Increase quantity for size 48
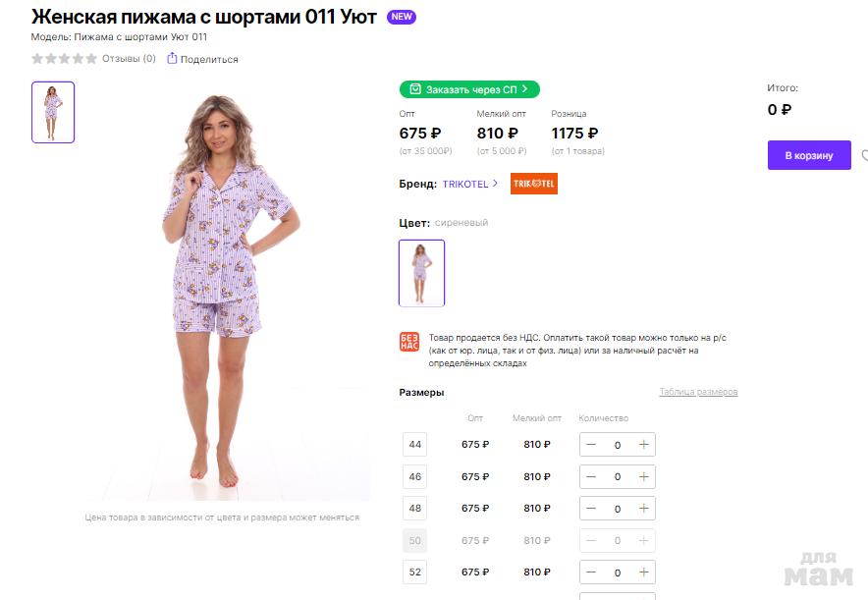The height and width of the screenshot is (600, 868). (643, 509)
